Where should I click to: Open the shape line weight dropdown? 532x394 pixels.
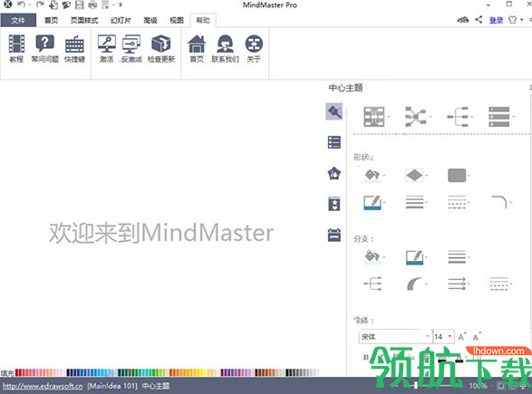click(x=416, y=202)
